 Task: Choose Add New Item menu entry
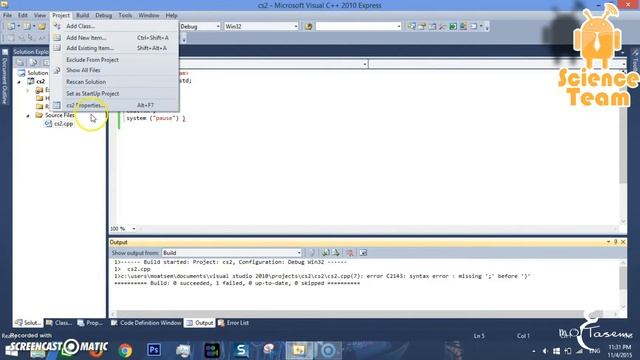pos(115,38)
